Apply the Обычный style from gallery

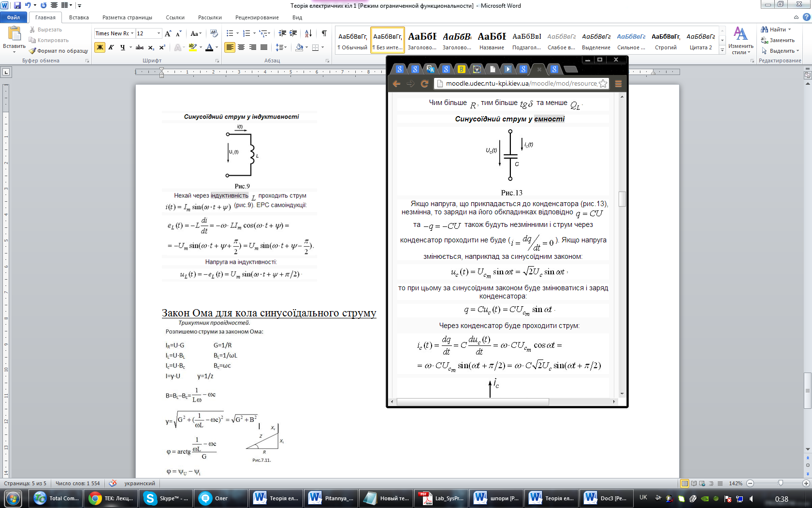click(x=352, y=41)
